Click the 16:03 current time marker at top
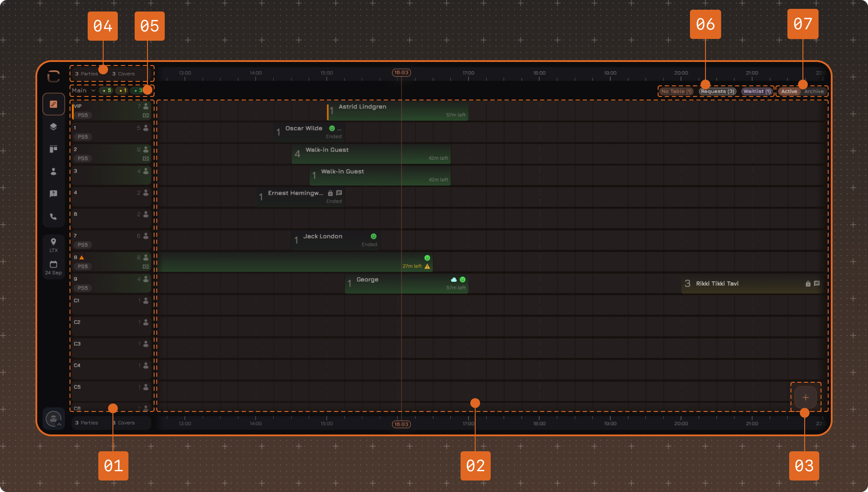The width and height of the screenshot is (868, 492). pyautogui.click(x=401, y=73)
